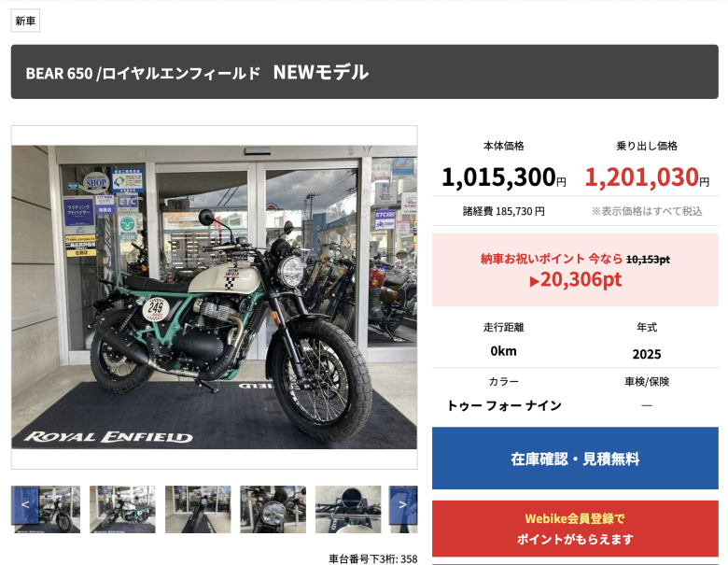Select the headlight close-up thumbnail
728x565 pixels.
(x=273, y=509)
